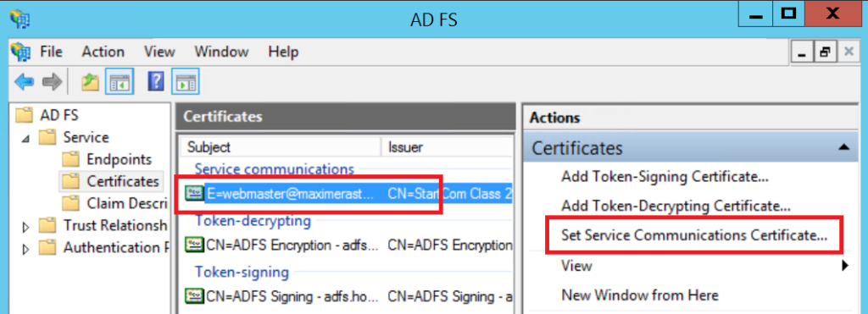Click the ADFS Signing certificate icon
The width and height of the screenshot is (868, 314).
pyautogui.click(x=194, y=295)
